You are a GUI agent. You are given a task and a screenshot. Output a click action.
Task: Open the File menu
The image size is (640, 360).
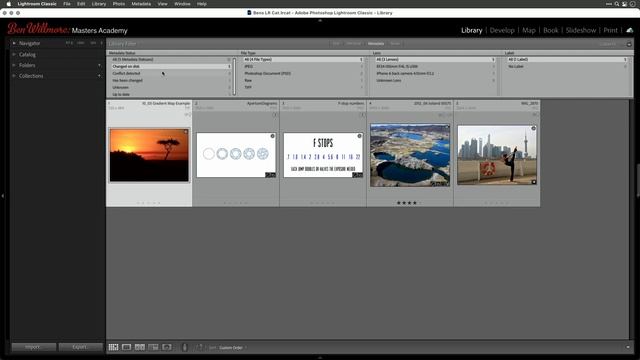click(67, 4)
